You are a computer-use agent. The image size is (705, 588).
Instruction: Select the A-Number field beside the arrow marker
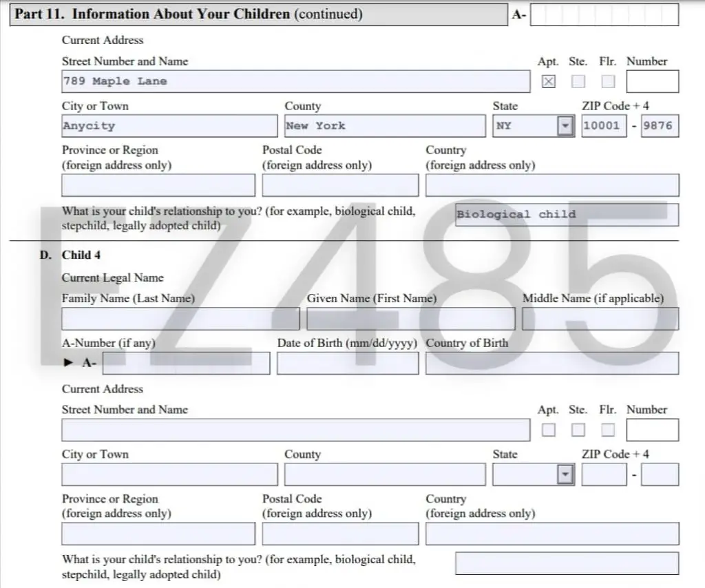tap(186, 363)
